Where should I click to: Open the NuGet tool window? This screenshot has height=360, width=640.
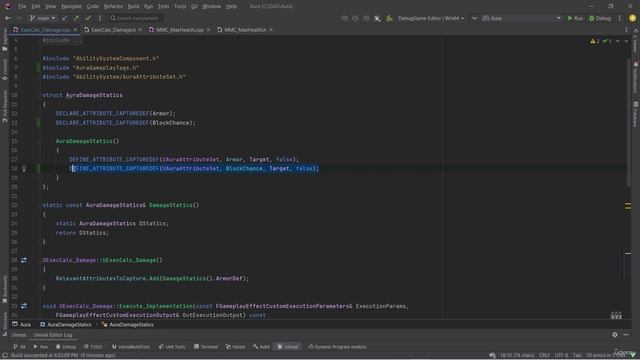[236, 347]
